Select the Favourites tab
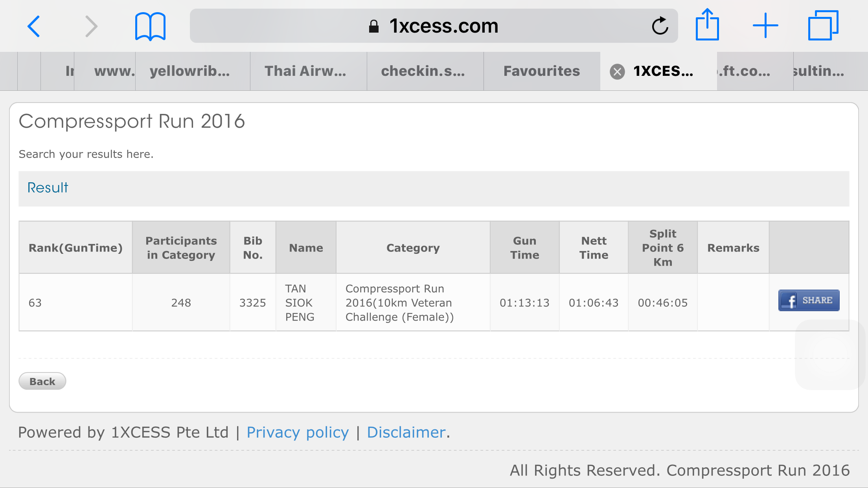 pyautogui.click(x=542, y=71)
